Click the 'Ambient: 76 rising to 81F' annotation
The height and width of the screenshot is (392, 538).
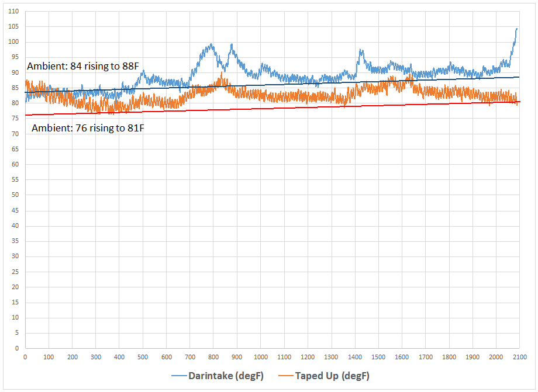87,128
